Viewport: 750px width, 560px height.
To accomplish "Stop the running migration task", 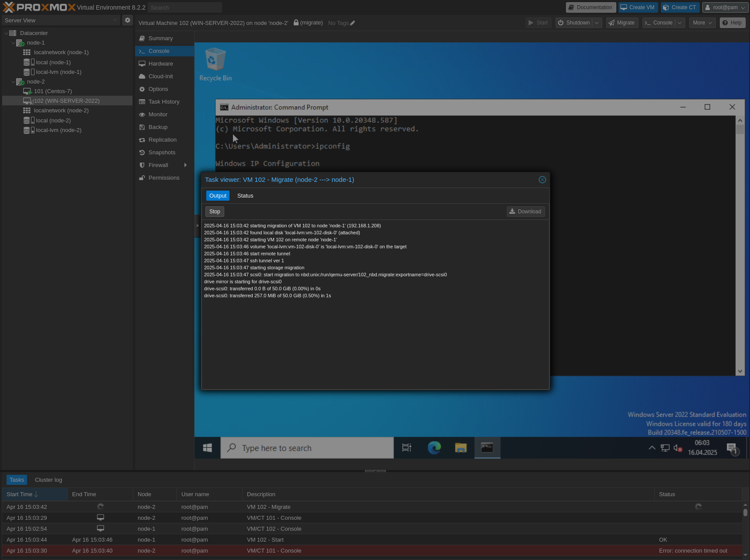I will pyautogui.click(x=215, y=211).
